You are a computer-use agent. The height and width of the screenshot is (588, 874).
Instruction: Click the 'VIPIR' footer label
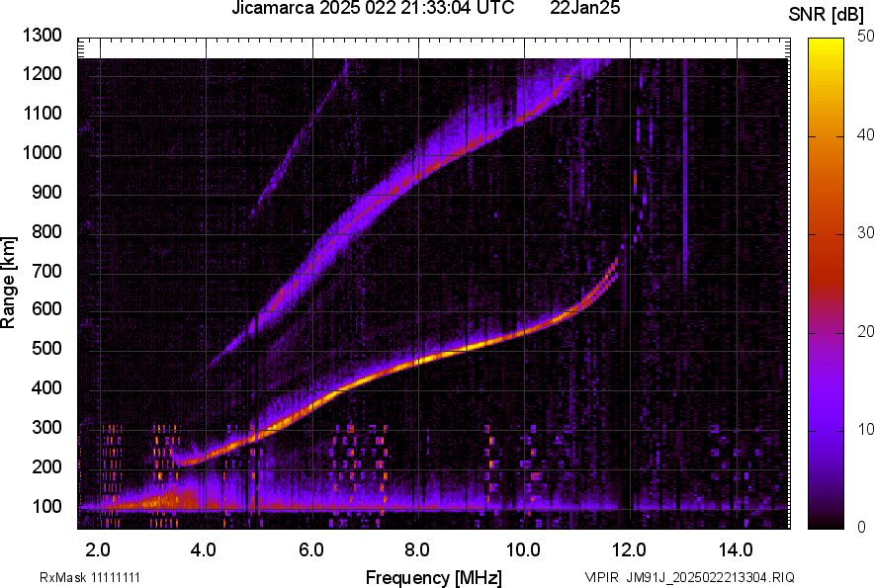[601, 577]
